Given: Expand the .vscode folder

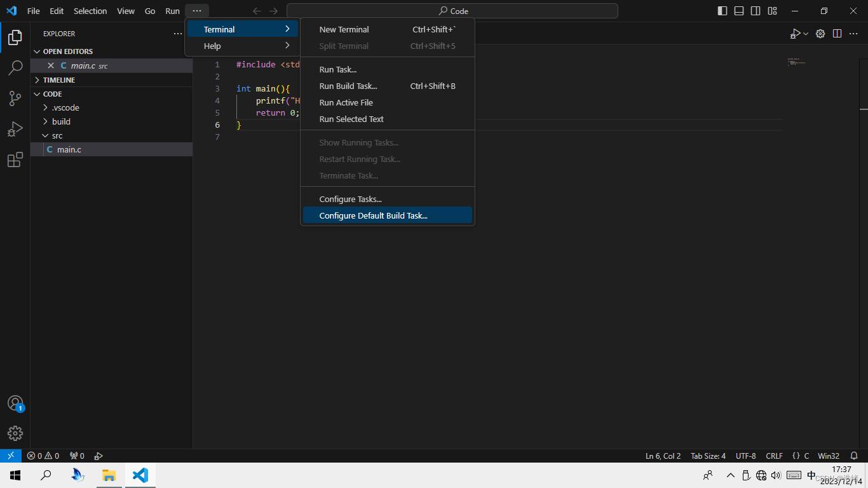Looking at the screenshot, I should tap(65, 108).
